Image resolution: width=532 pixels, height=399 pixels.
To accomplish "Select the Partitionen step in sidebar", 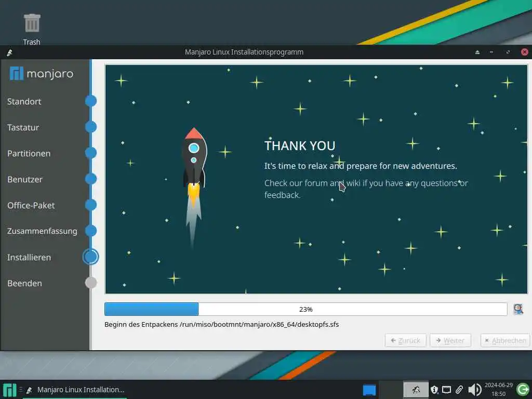I will pos(29,153).
